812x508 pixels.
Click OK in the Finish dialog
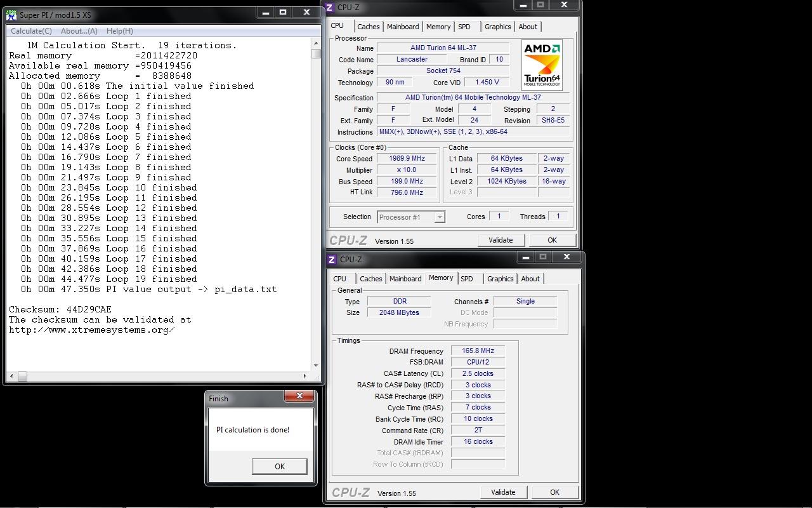coord(280,466)
